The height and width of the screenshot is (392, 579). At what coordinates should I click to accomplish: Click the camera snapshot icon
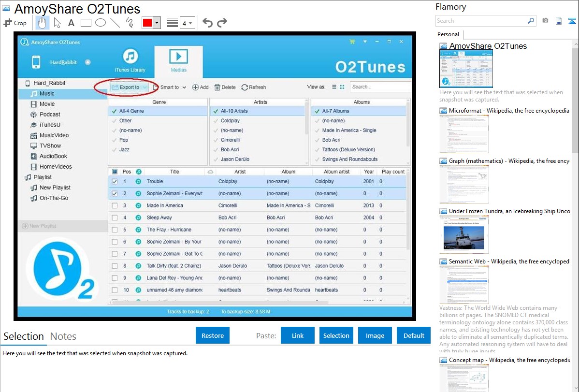tap(545, 21)
